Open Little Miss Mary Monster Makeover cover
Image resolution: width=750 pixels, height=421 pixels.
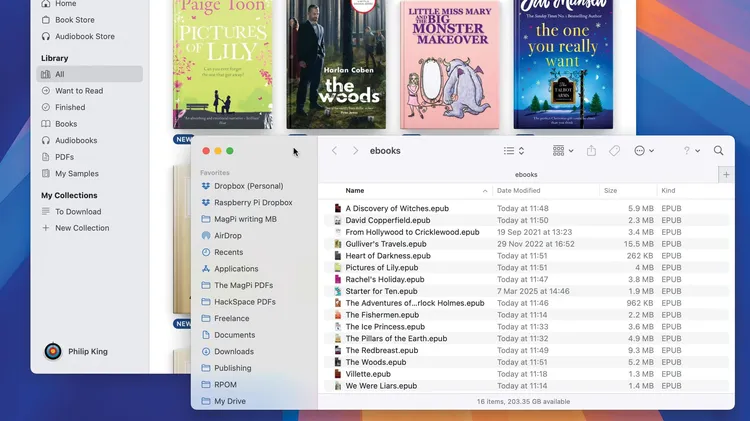coord(450,64)
